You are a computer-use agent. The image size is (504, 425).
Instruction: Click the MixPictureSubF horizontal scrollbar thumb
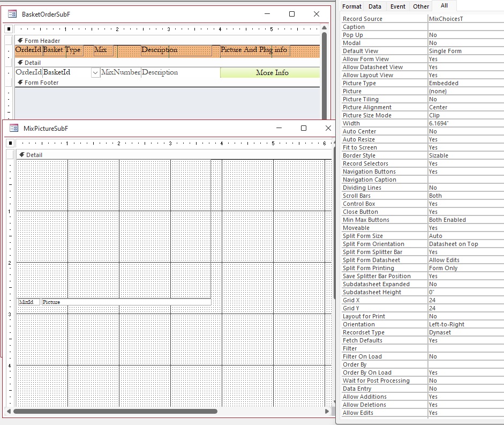point(115,412)
